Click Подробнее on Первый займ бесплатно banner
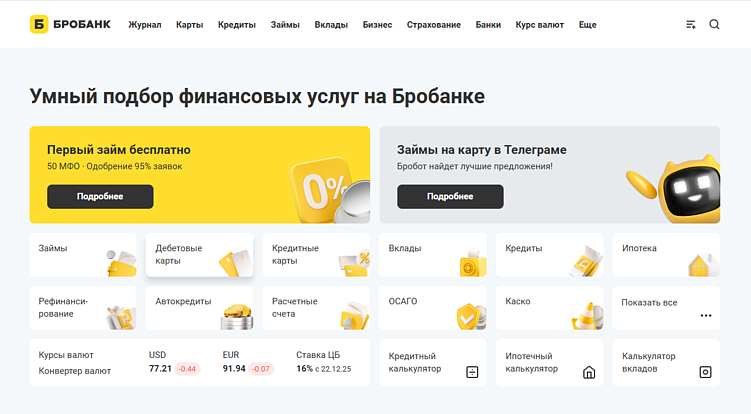This screenshot has height=414, width=751. pos(100,196)
